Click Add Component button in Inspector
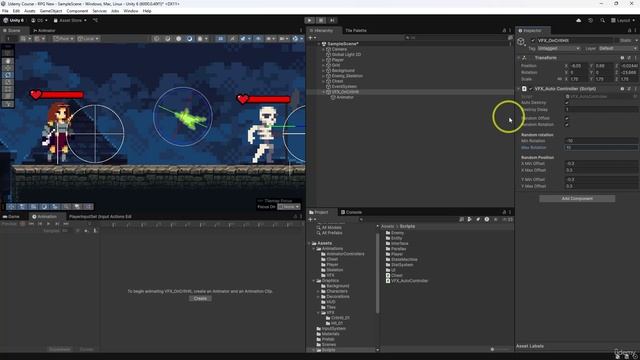640x360 pixels. click(x=577, y=199)
